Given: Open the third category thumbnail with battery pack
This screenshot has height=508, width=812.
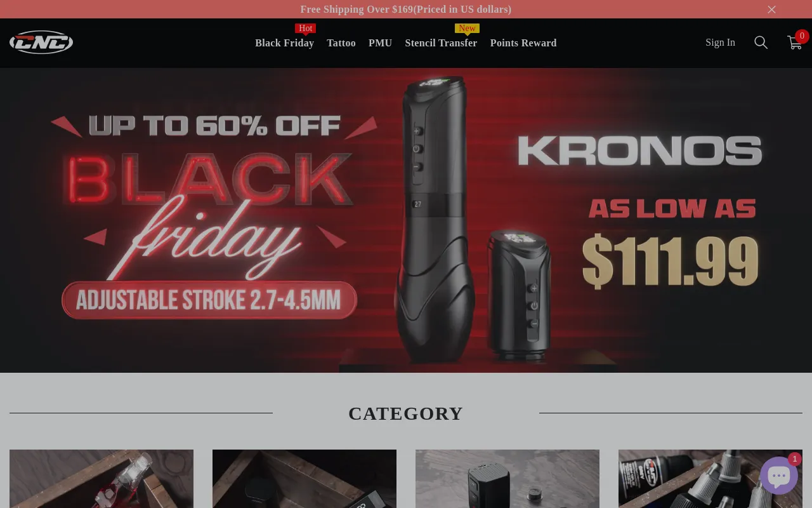Looking at the screenshot, I should click(x=507, y=479).
